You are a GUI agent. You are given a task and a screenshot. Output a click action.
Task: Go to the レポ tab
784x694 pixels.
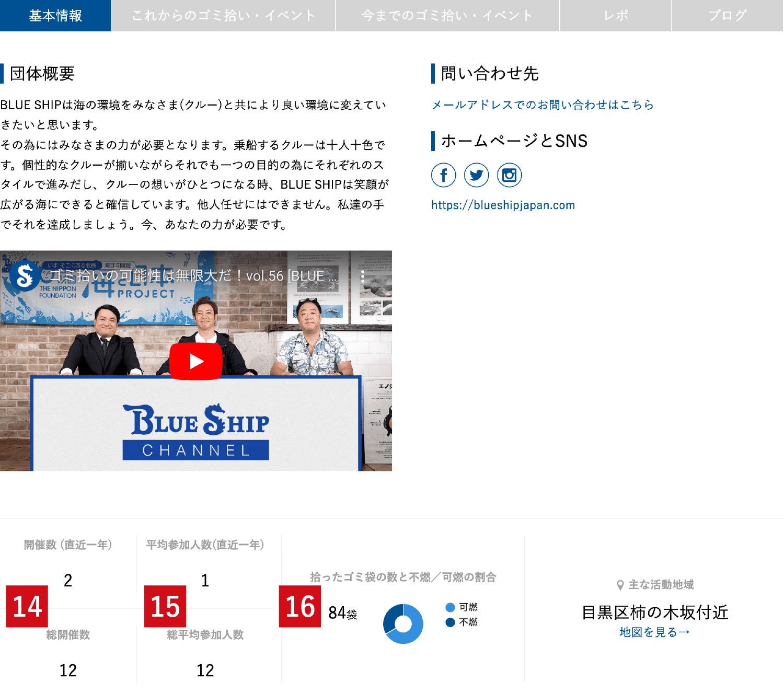click(x=615, y=16)
